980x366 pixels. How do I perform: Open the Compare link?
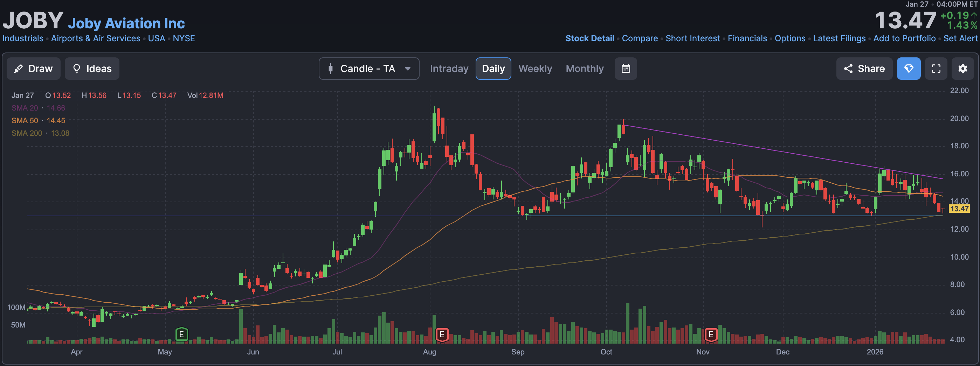click(x=640, y=38)
